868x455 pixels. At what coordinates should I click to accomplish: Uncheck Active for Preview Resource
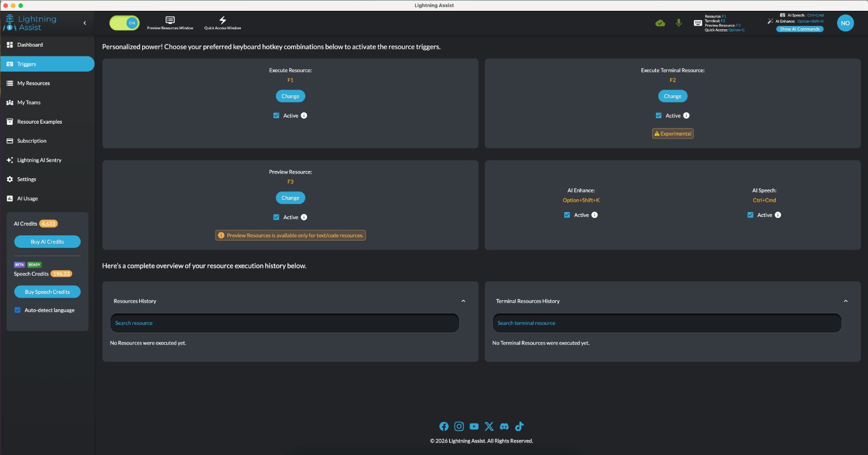(x=276, y=217)
